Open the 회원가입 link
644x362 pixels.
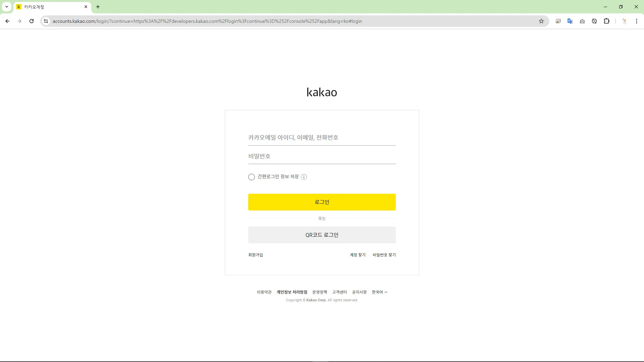[256, 255]
